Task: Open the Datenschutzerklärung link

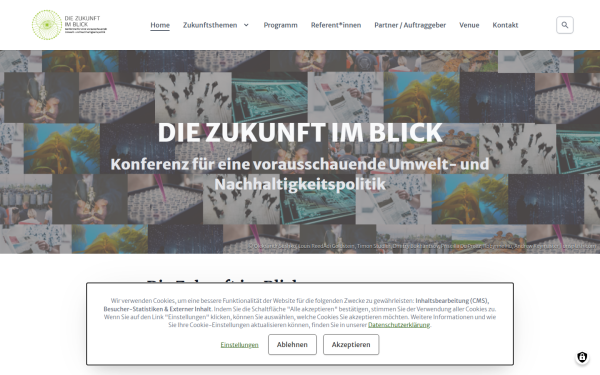Action: pyautogui.click(x=399, y=325)
